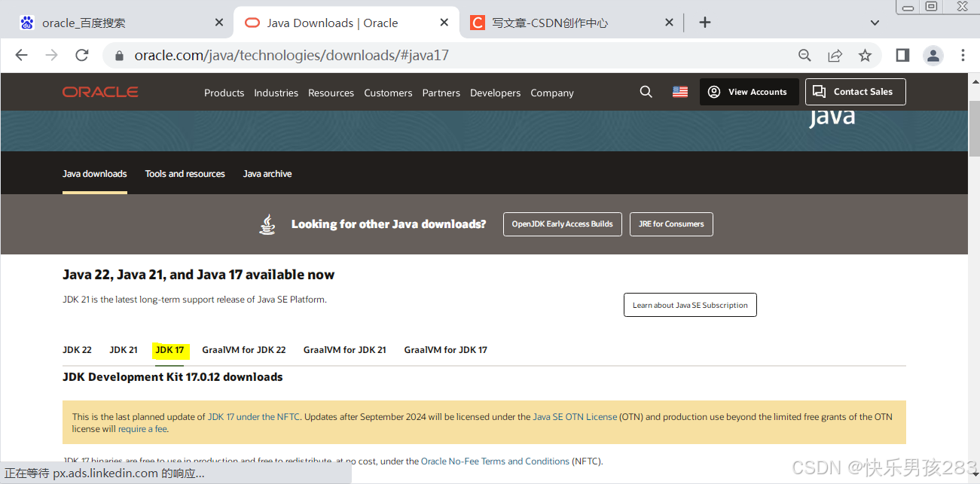
Task: Expand the Products navigation menu
Action: 224,93
